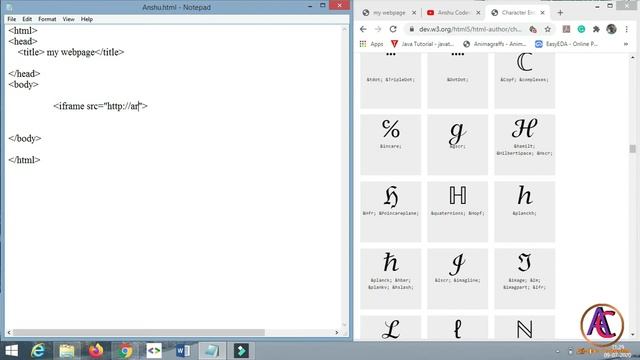Open Microsoft Word from taskbar

[x=183, y=351]
